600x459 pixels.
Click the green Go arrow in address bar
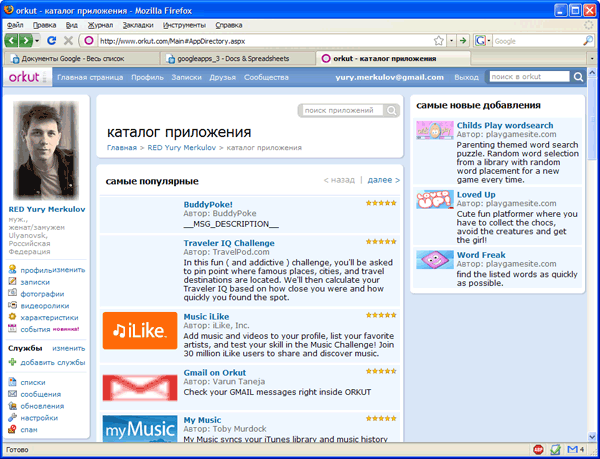click(463, 41)
